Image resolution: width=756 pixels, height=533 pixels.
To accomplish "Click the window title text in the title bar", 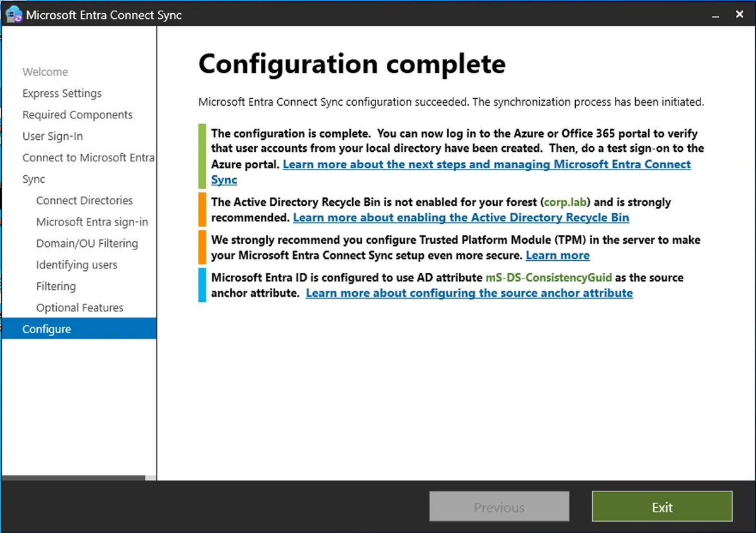I will [x=104, y=15].
